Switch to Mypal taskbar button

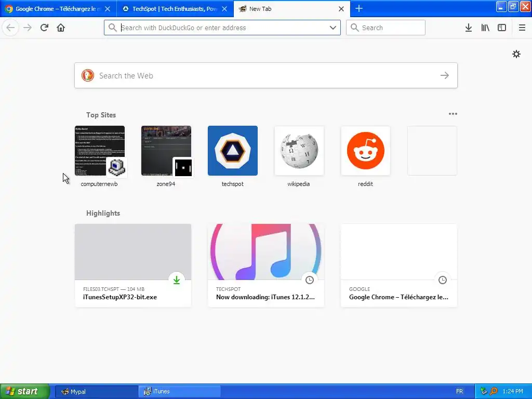tap(96, 391)
